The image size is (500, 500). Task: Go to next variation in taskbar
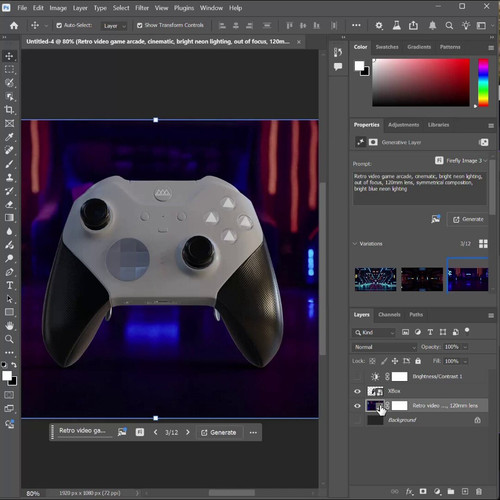(188, 432)
